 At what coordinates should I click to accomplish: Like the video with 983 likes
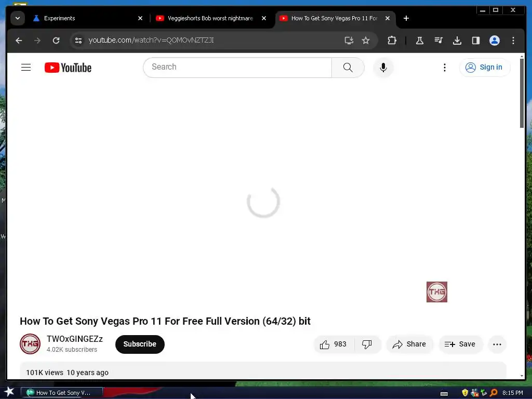tap(334, 344)
